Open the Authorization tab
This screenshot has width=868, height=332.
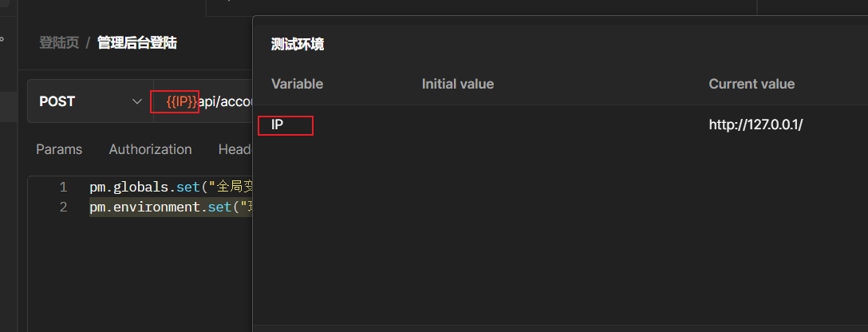coord(150,149)
